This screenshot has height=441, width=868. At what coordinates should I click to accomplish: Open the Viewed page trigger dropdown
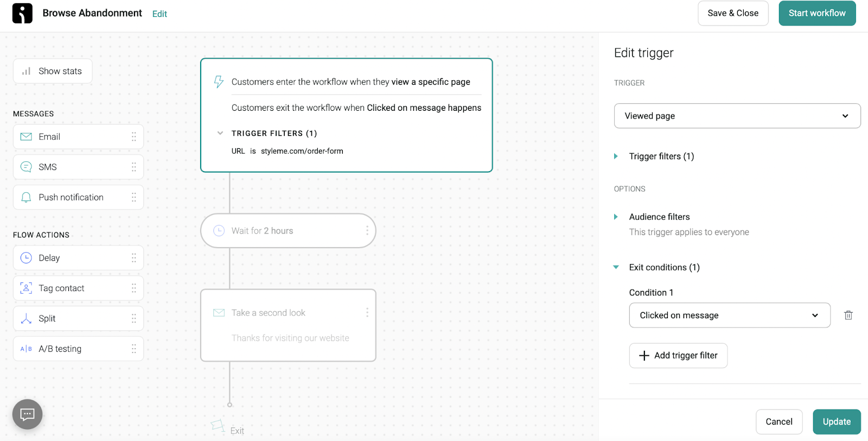[x=737, y=116]
